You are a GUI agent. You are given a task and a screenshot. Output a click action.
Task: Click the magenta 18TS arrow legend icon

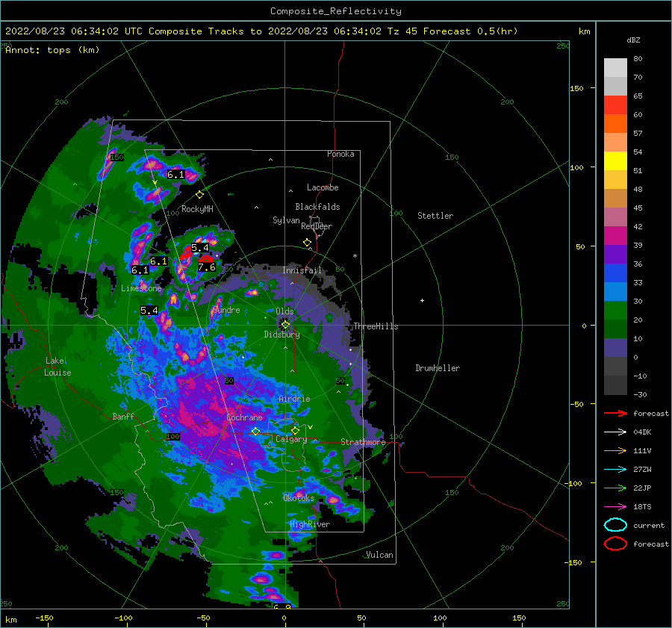point(616,507)
